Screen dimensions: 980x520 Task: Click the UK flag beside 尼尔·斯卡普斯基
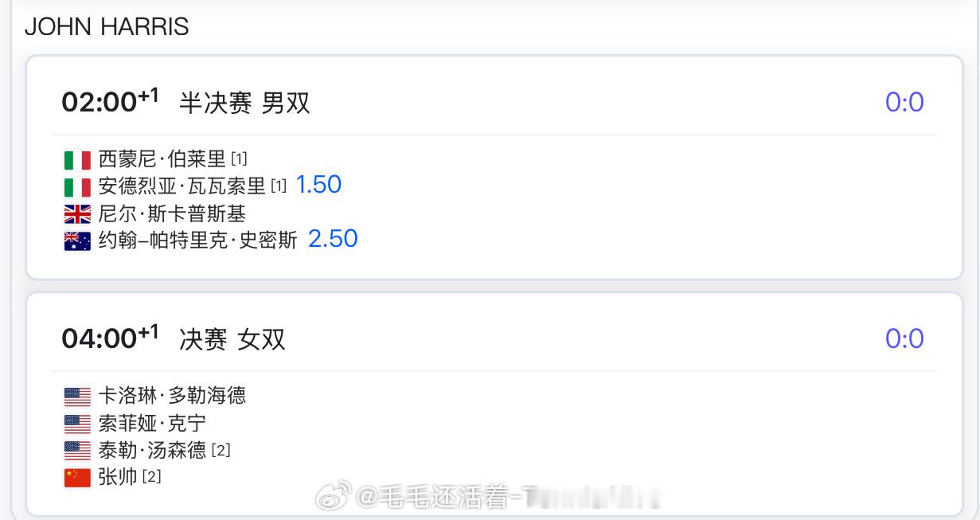[x=77, y=214]
